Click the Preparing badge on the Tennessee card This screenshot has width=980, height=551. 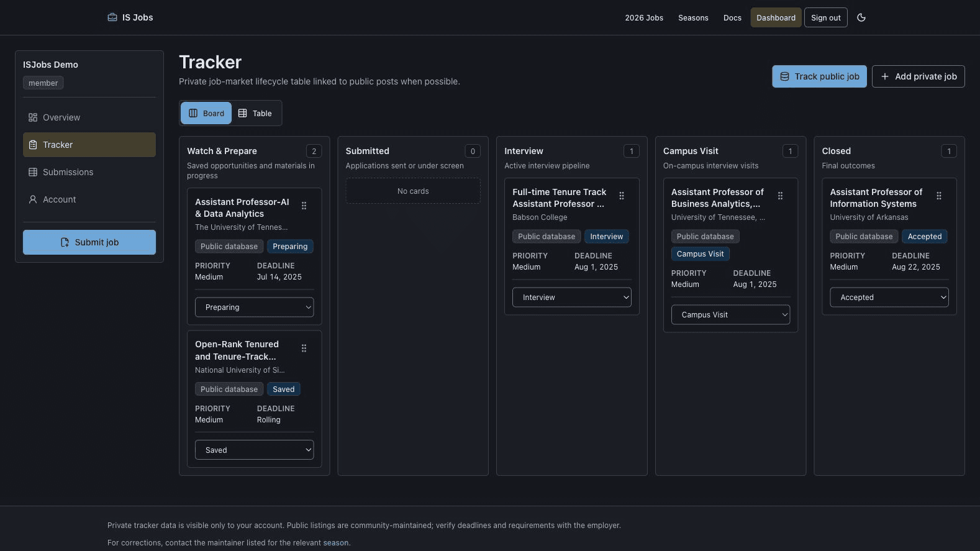click(290, 247)
